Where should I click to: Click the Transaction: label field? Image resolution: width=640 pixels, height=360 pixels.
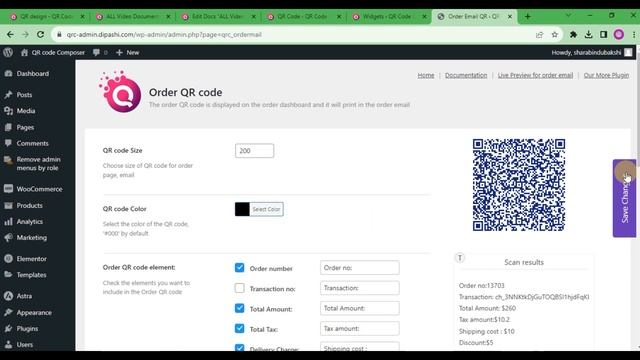[x=360, y=288]
